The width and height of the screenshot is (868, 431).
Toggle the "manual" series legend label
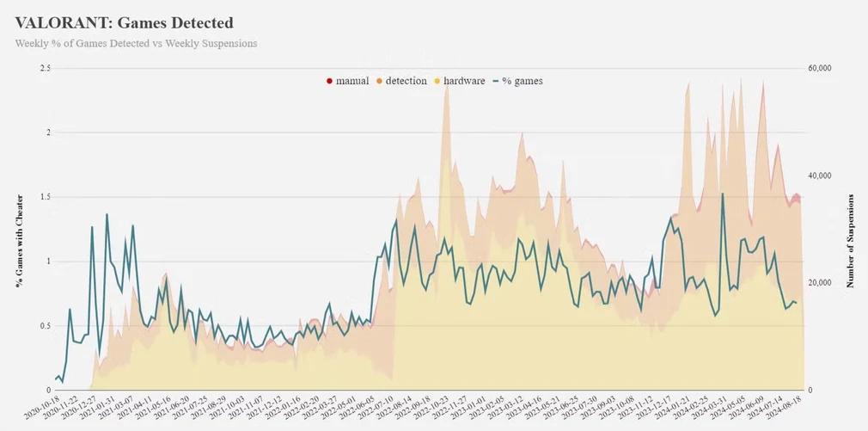[352, 81]
